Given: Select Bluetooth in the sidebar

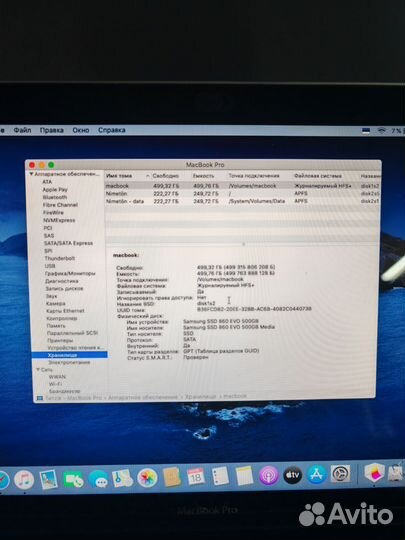Looking at the screenshot, I should point(55,197).
